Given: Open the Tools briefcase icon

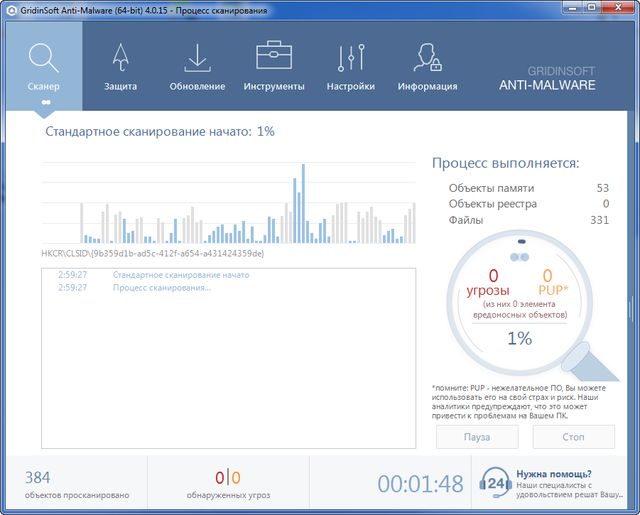Looking at the screenshot, I should pos(273,57).
